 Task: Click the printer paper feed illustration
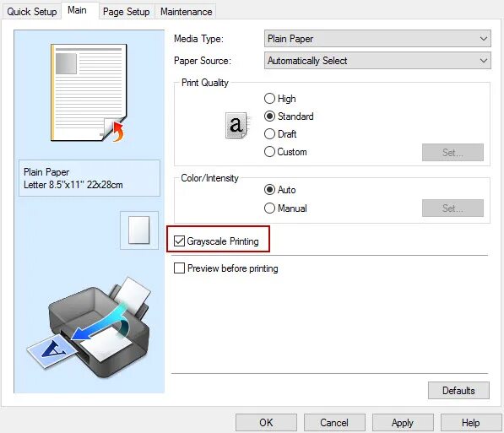[x=89, y=327]
